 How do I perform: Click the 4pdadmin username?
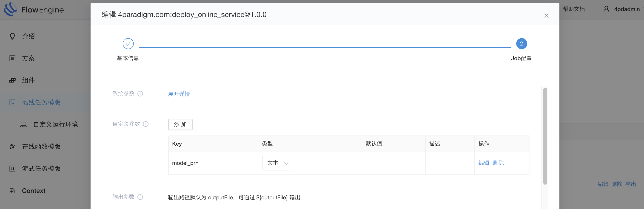[x=627, y=9]
